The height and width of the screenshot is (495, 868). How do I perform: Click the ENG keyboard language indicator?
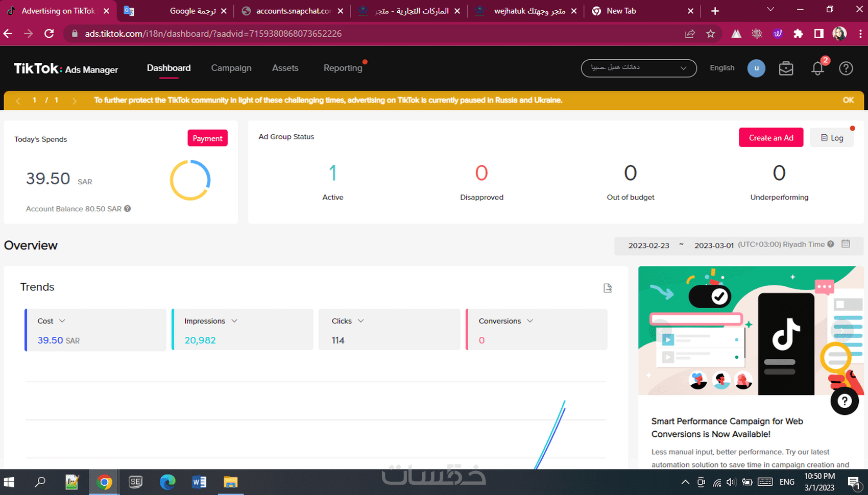(787, 482)
